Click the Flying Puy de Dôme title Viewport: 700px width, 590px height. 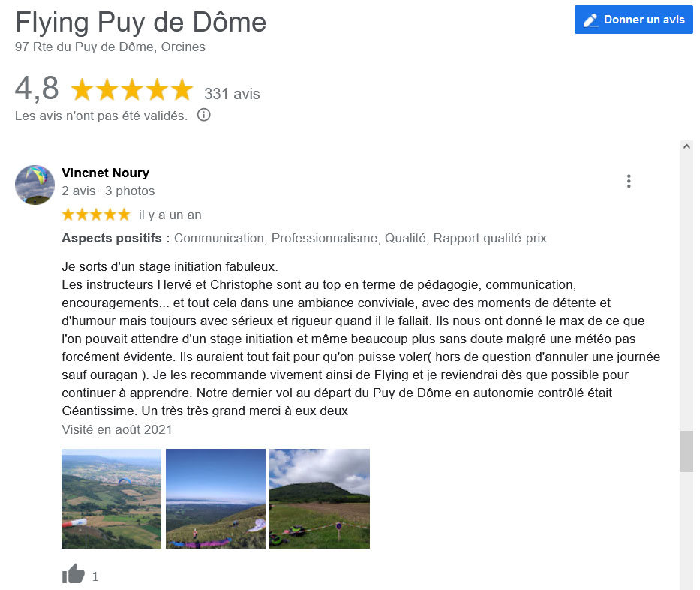pos(140,23)
